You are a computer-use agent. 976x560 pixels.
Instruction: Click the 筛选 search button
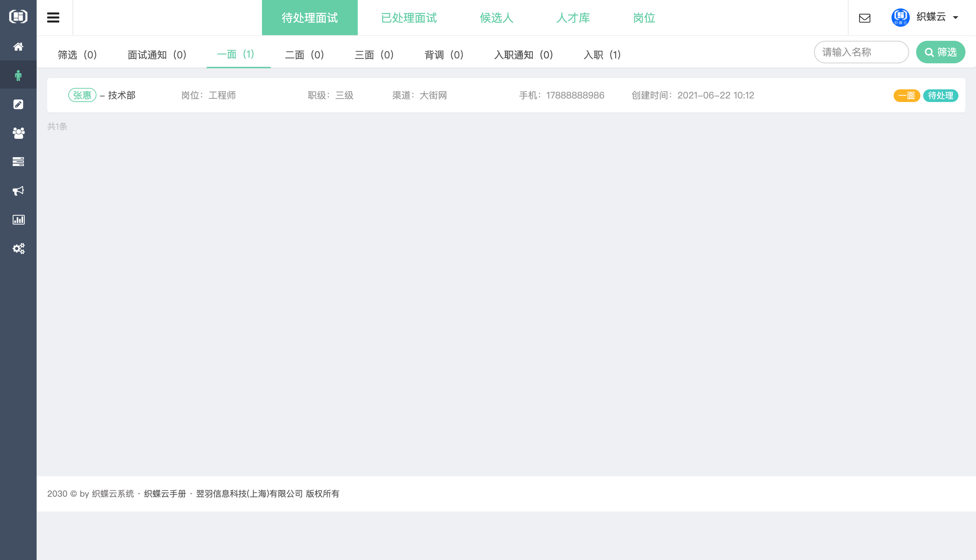pyautogui.click(x=940, y=52)
